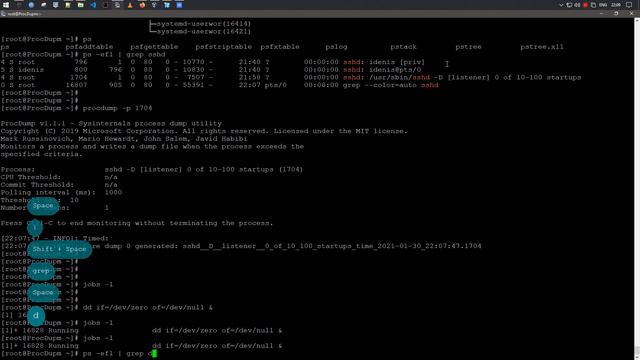The image size is (640, 360).
Task: Click the "CPU Threshold:" label
Action: 31,177
